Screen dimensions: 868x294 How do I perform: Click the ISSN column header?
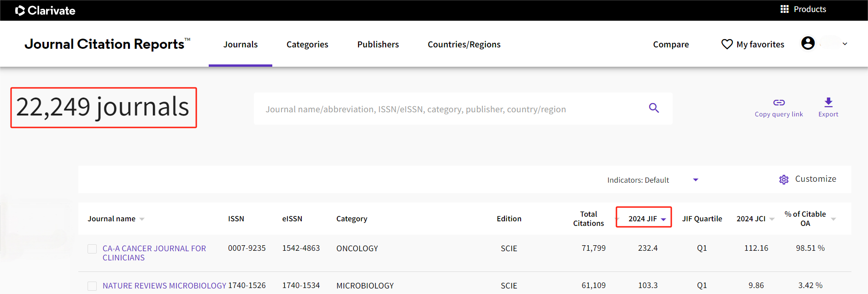[236, 219]
